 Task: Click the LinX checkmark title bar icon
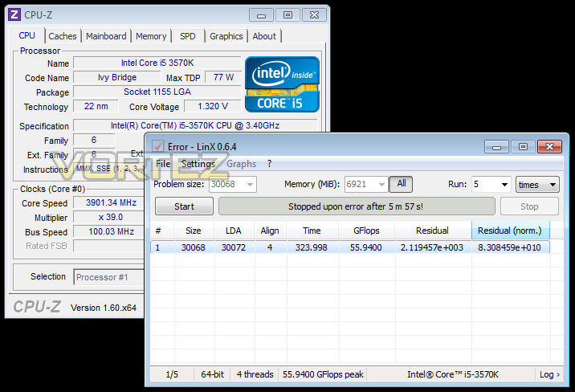[157, 146]
